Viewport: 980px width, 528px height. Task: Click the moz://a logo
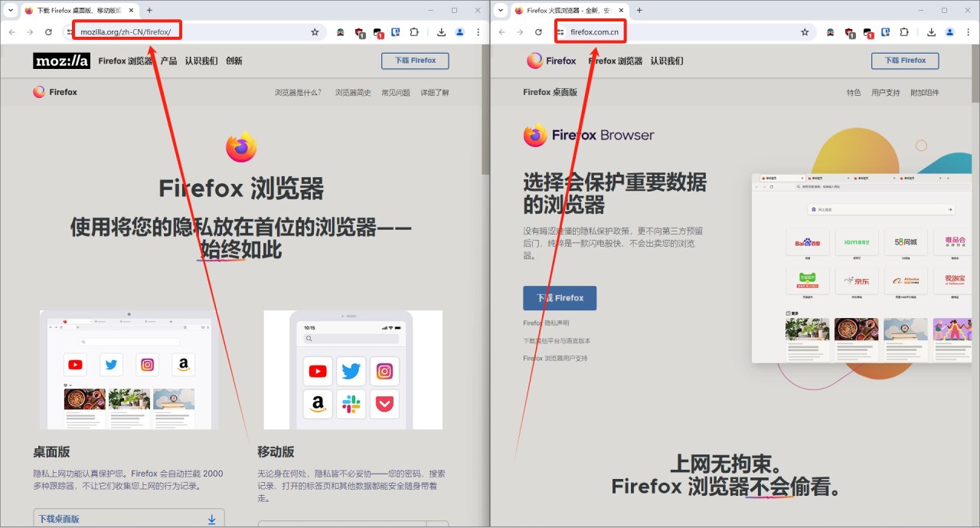[x=61, y=61]
